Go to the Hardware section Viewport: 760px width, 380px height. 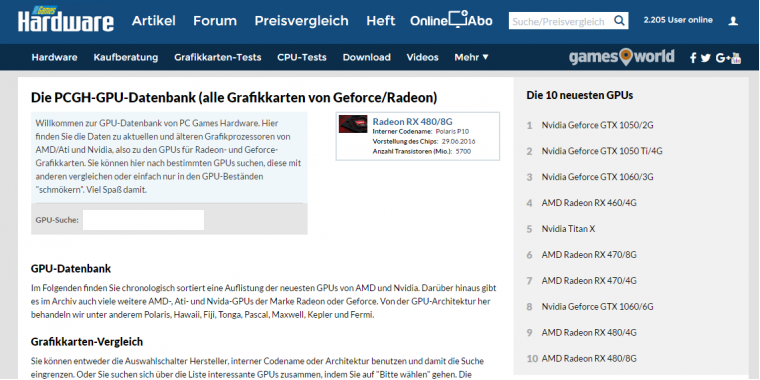(54, 57)
